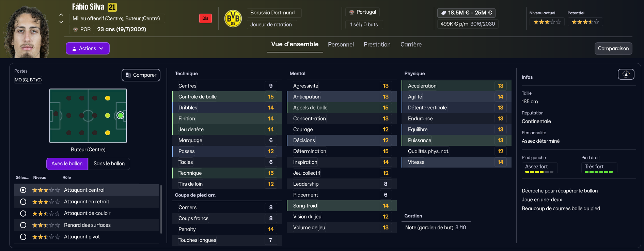Switch to Sans le ballon view
The image size is (644, 251).
click(109, 163)
